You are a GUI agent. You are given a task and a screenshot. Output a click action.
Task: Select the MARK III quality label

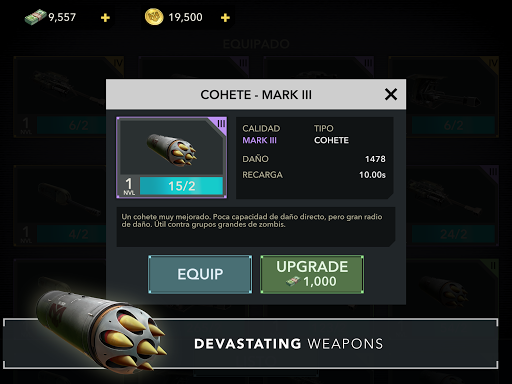(x=259, y=140)
